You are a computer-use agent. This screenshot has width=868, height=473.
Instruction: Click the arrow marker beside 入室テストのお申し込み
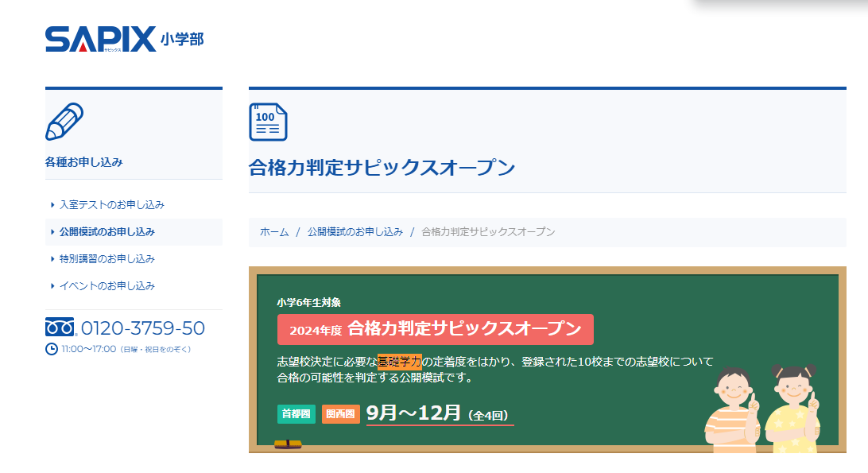[x=52, y=204]
